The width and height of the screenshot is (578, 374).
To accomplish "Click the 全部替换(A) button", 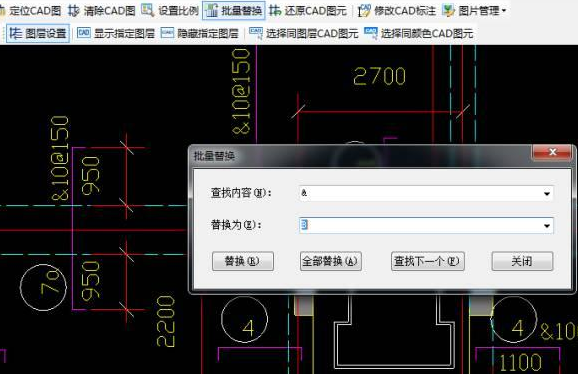I will coord(331,261).
